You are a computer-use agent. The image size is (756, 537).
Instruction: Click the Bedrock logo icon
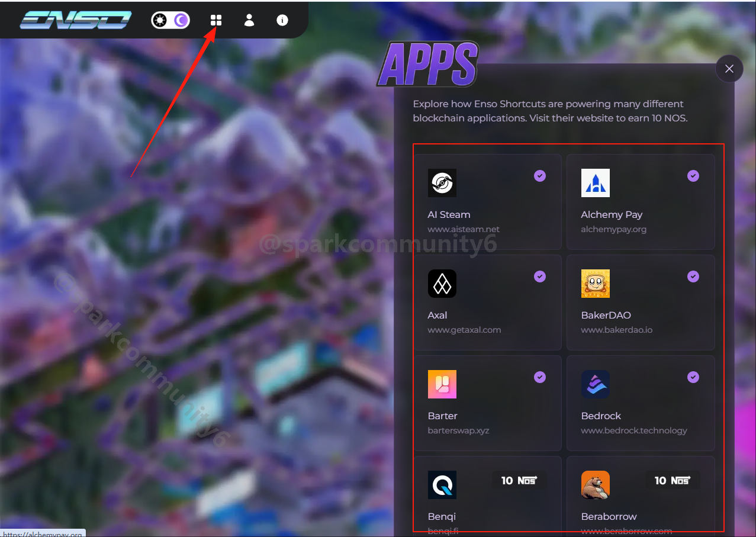pyautogui.click(x=596, y=384)
